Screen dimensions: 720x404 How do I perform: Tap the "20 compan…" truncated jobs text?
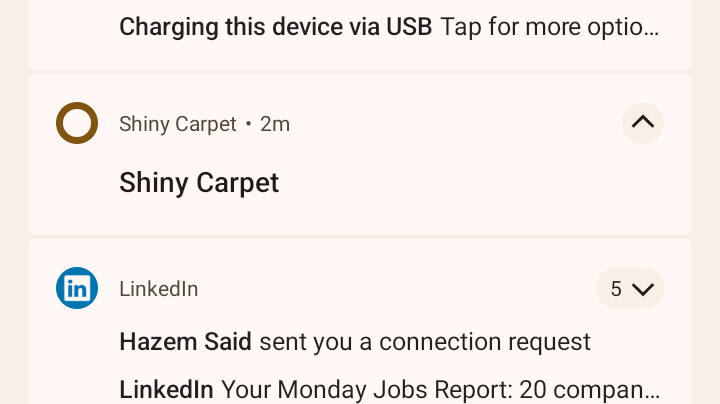click(600, 389)
